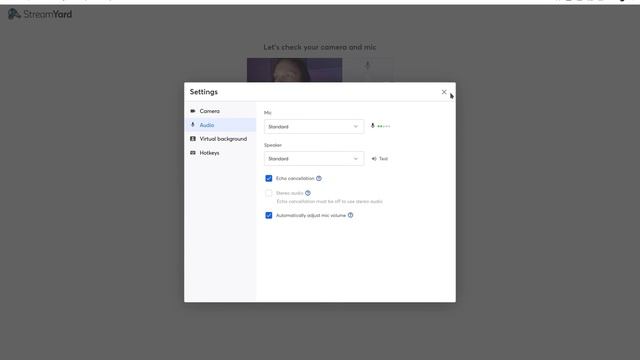Close the Settings dialog

pyautogui.click(x=444, y=92)
